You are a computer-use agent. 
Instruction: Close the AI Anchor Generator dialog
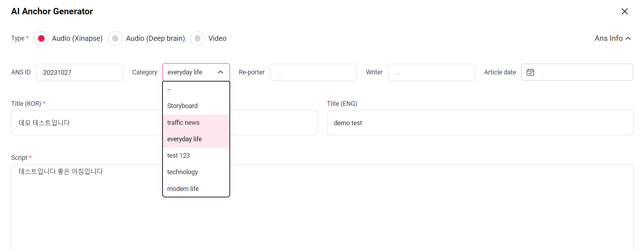pyautogui.click(x=624, y=11)
